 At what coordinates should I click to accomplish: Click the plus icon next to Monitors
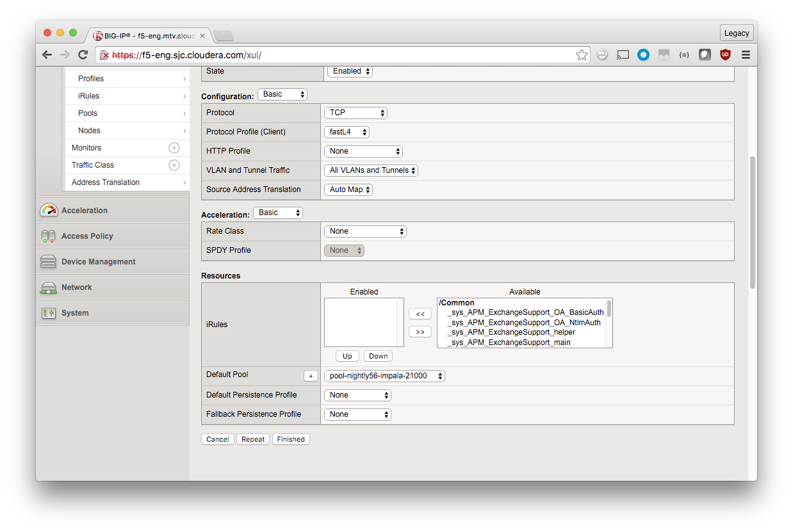tap(174, 148)
